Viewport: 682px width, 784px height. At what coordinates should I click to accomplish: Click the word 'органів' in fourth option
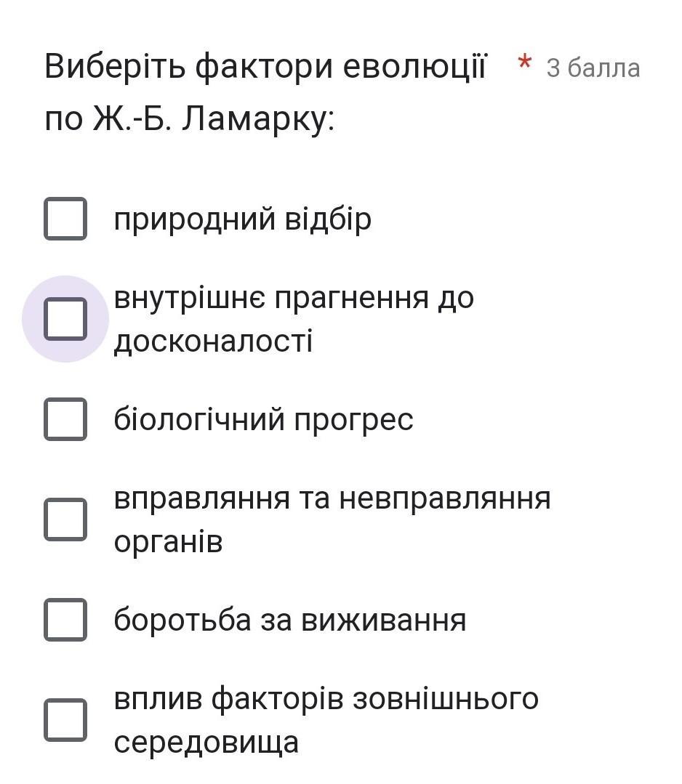(x=168, y=542)
